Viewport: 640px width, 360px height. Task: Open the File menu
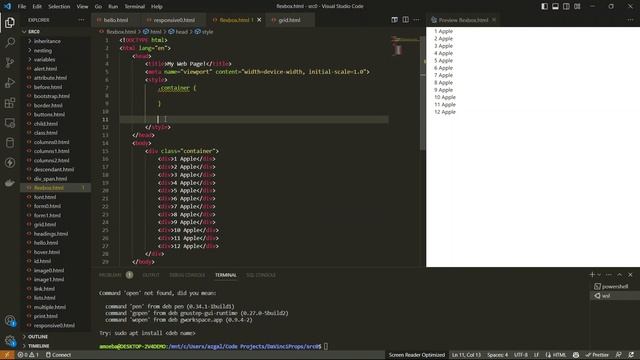(22, 7)
